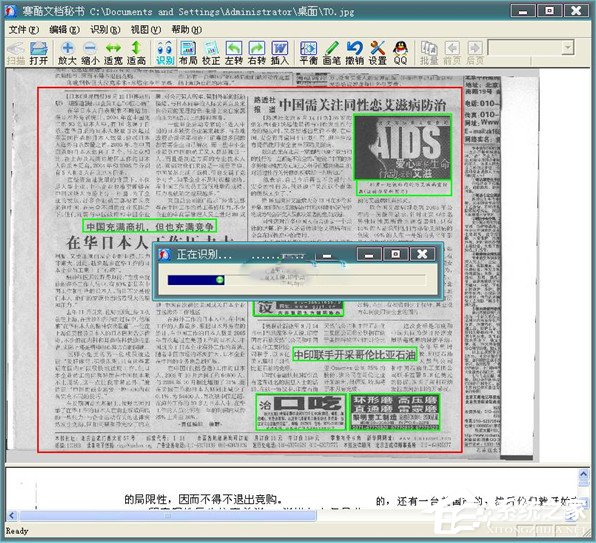Viewport: 596px width, 543px height.
Task: Expand the toolbar combo box dropdown
Action: tap(567, 48)
